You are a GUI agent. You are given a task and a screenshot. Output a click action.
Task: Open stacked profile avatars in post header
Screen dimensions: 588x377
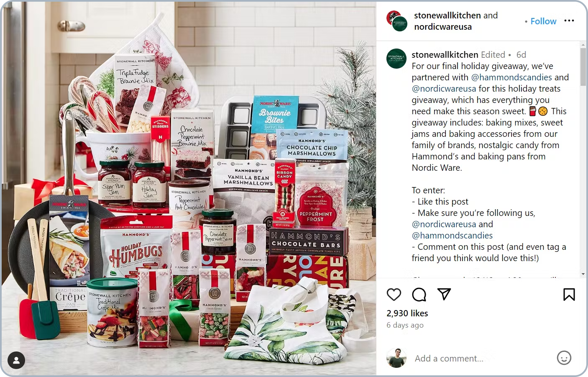coord(397,21)
